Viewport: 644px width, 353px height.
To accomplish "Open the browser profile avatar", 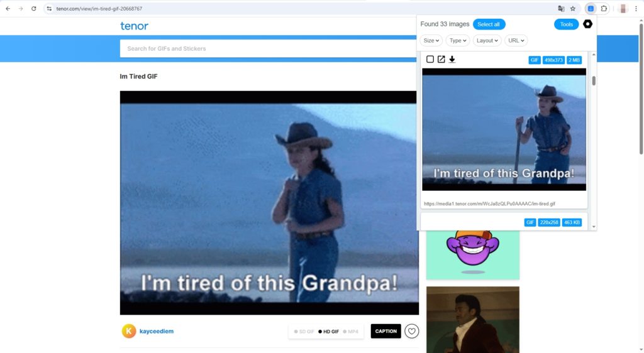I will [x=623, y=9].
